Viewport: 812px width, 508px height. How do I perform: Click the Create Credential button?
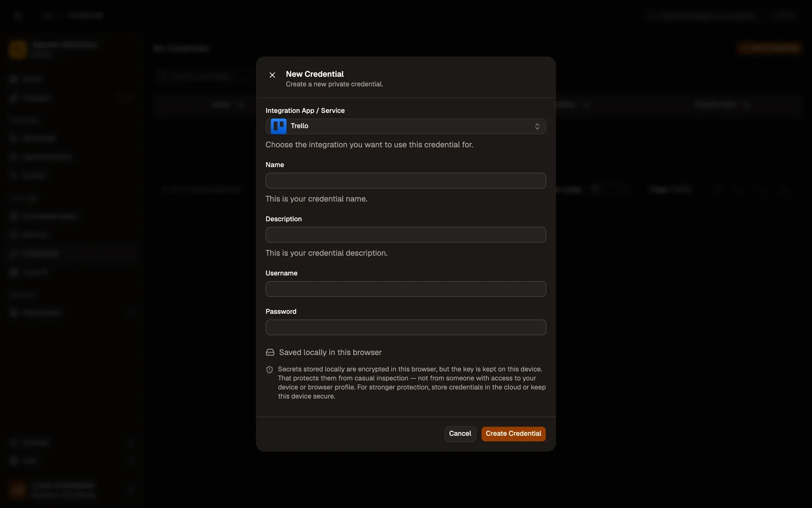[x=513, y=434]
